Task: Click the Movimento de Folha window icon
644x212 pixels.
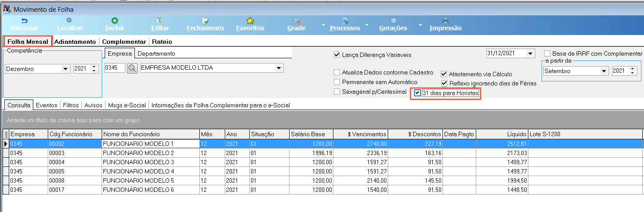Action: coord(7,9)
